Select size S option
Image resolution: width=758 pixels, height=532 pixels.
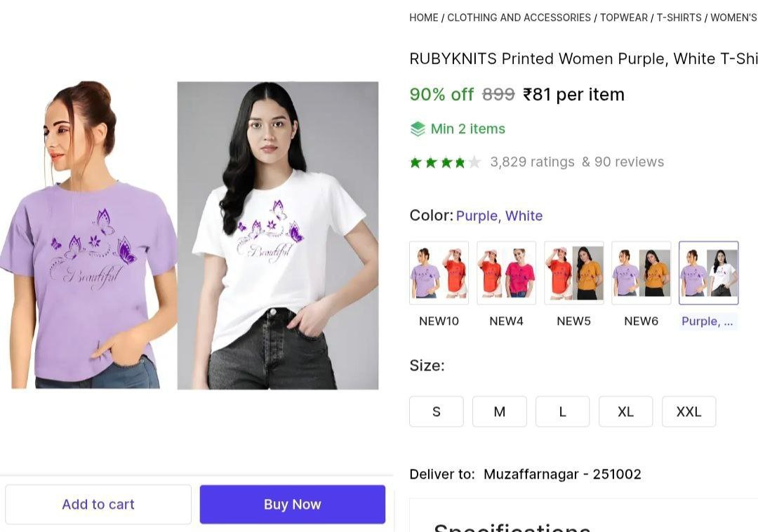(437, 412)
